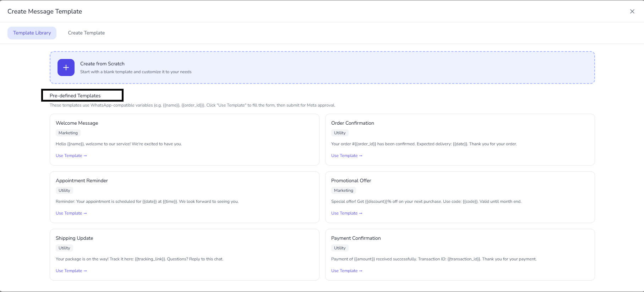Select the Marketing tag on Welcome Message
Image resolution: width=644 pixels, height=292 pixels.
68,133
